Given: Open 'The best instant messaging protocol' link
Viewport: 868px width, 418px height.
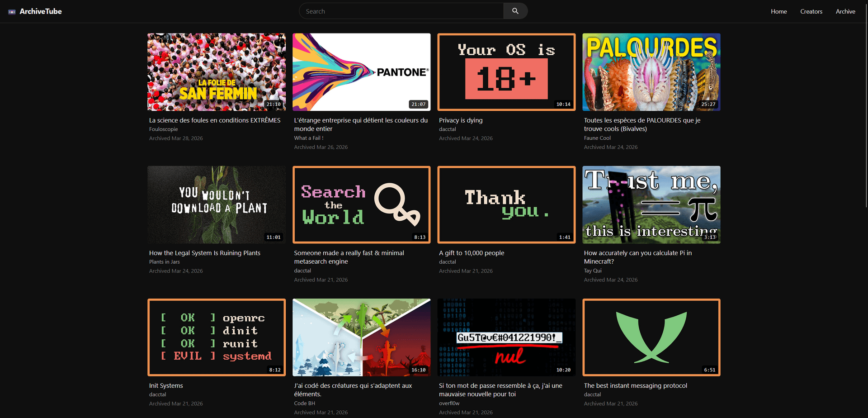Looking at the screenshot, I should pos(635,385).
